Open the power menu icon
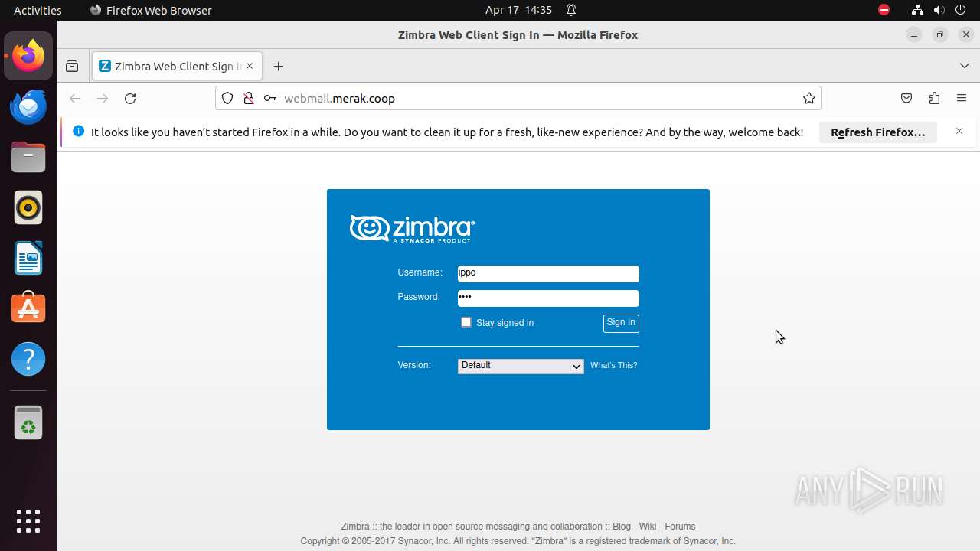The width and height of the screenshot is (980, 551). [x=960, y=10]
